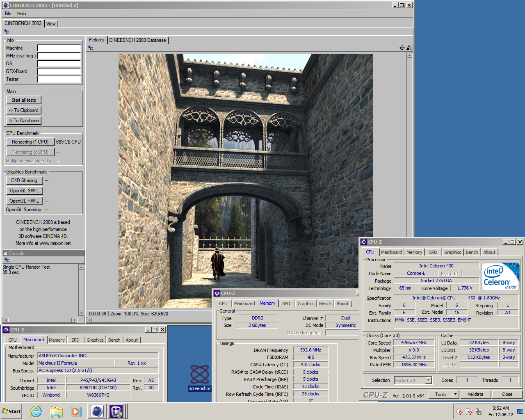
Task: Open the Screenshot desktop shortcut icon
Action: [x=200, y=374]
